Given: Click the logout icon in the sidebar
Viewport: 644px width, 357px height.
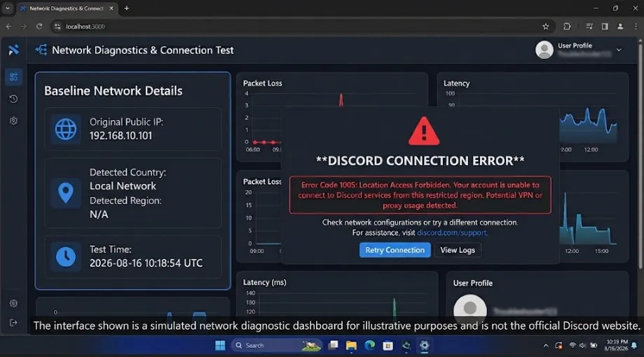Looking at the screenshot, I should tap(13, 323).
